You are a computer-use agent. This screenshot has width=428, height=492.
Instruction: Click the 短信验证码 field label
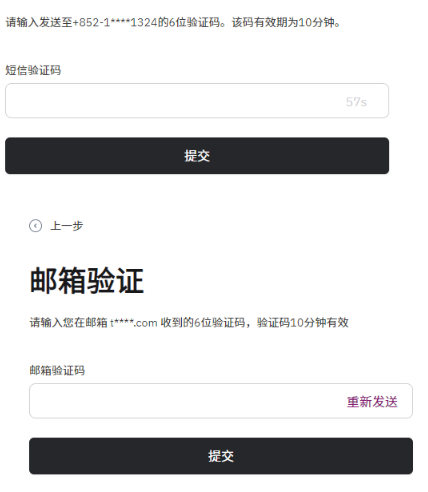tap(33, 70)
